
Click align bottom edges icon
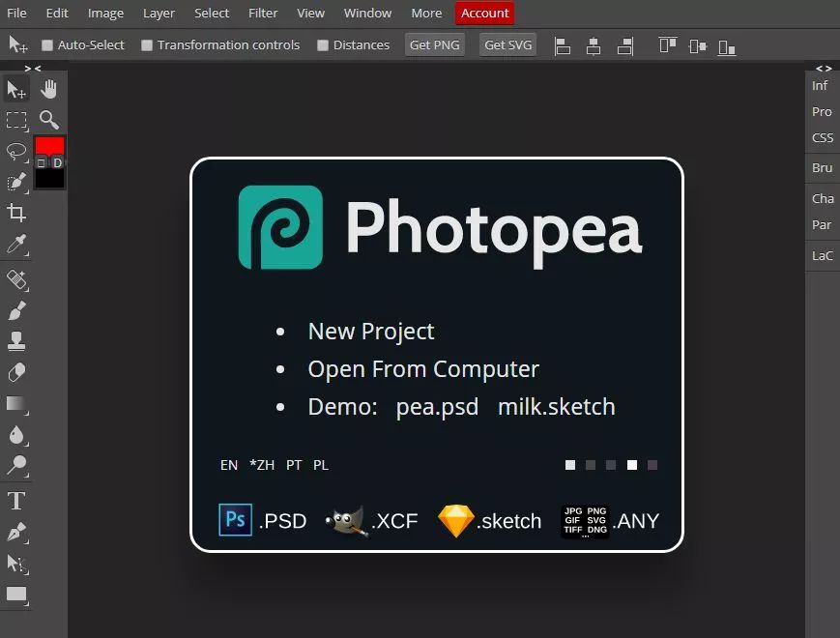727,47
